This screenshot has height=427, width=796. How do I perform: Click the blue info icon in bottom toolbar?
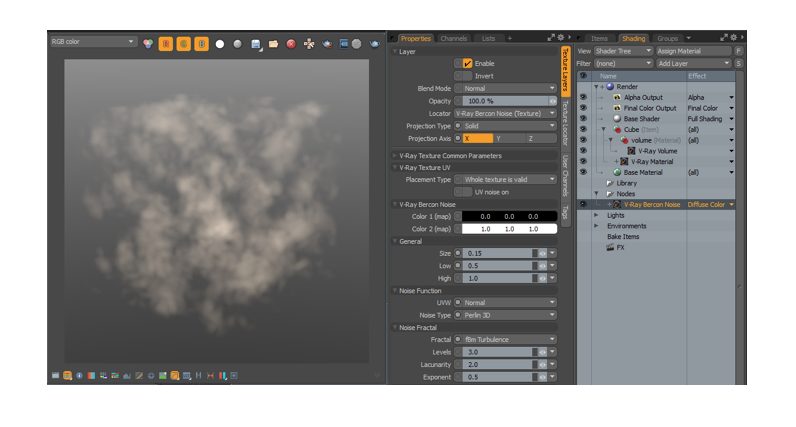(79, 376)
